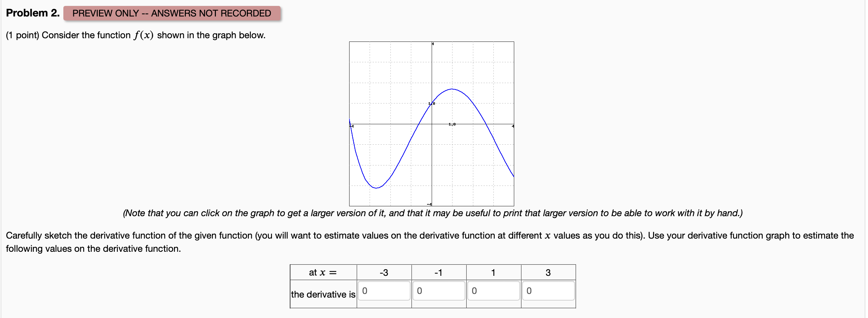868x318 pixels.
Task: Click the origin of the graph axes
Action: [x=432, y=125]
